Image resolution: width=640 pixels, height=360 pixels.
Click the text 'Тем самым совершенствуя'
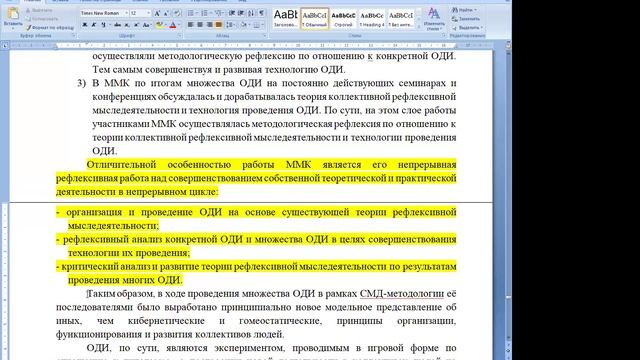pos(153,69)
